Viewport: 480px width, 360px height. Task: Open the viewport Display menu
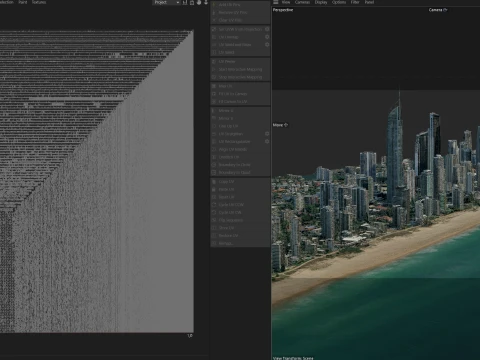pos(321,2)
